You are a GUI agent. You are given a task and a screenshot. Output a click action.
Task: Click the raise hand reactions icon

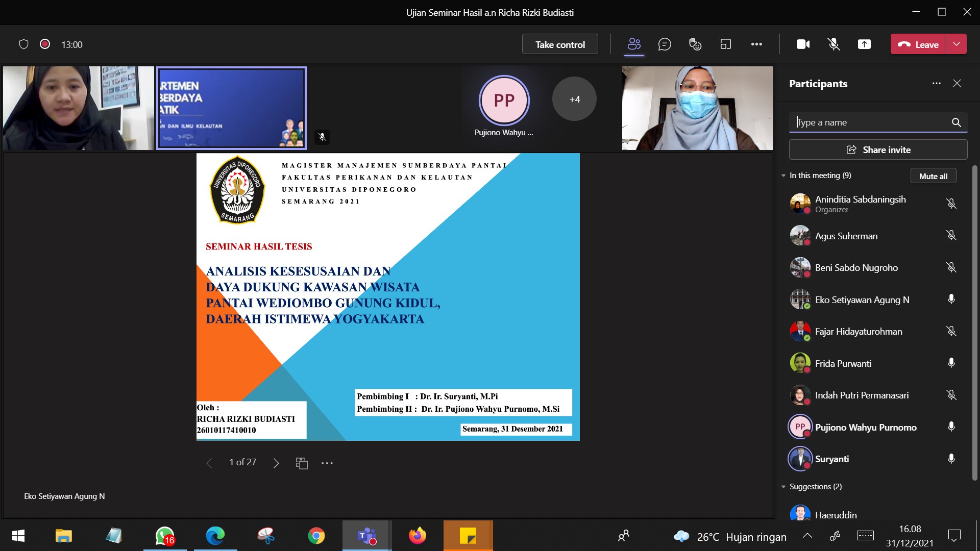click(x=695, y=44)
